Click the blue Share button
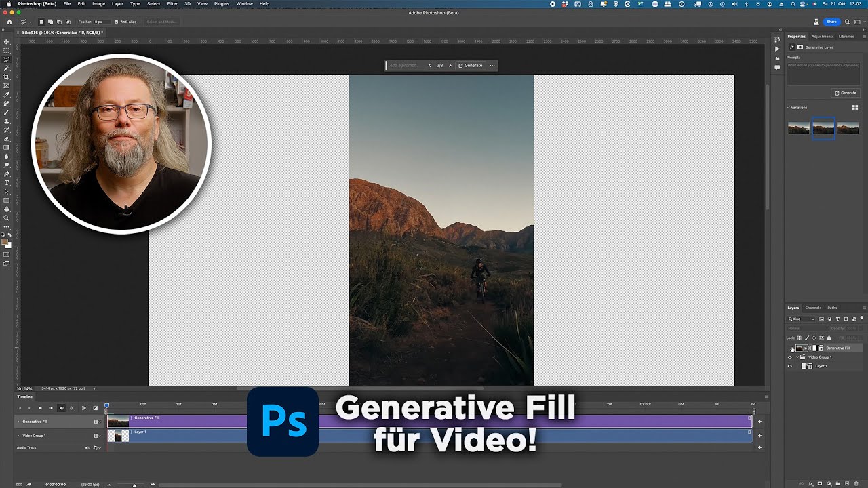 click(831, 22)
